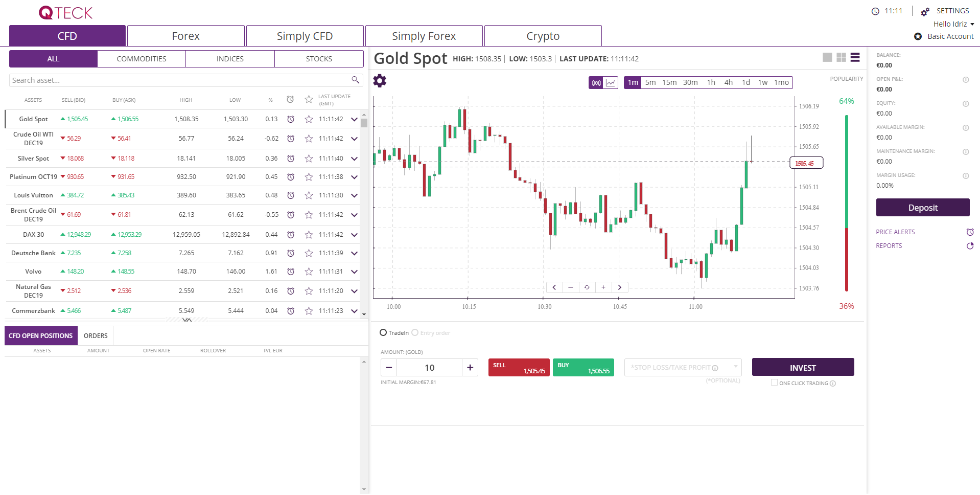Screen dimensions: 980x495
Task: Switch to Crypto tab
Action: pyautogui.click(x=543, y=36)
